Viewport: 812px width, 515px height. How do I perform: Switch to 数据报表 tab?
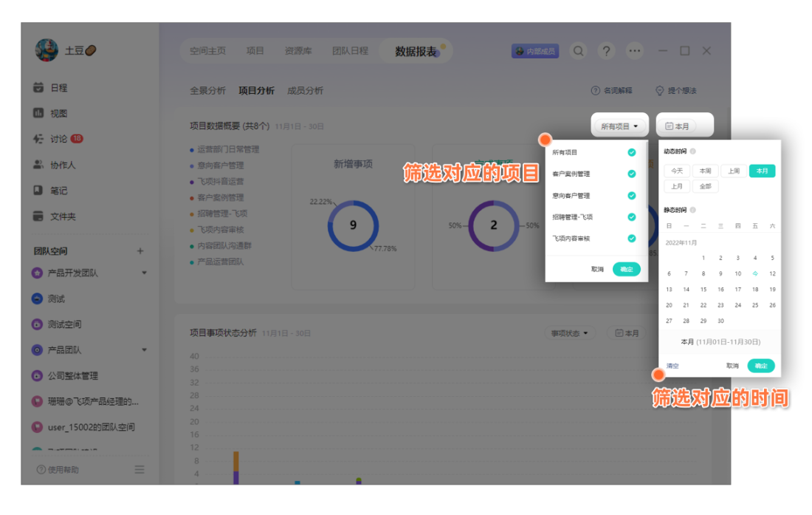[416, 51]
